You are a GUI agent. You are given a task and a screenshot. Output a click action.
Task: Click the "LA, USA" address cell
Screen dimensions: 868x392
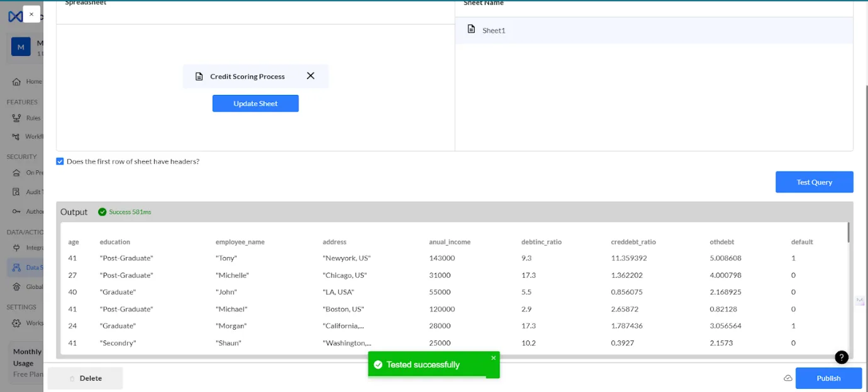pos(339,292)
